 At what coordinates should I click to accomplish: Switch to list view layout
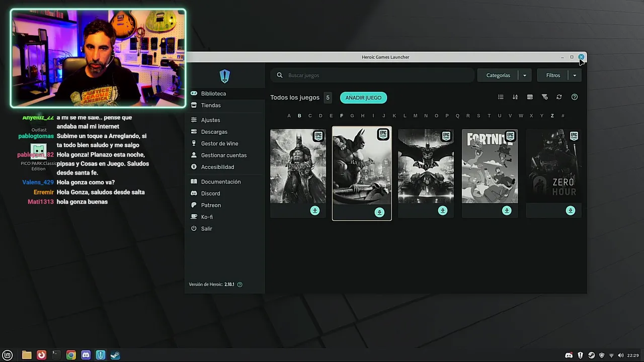click(x=501, y=97)
